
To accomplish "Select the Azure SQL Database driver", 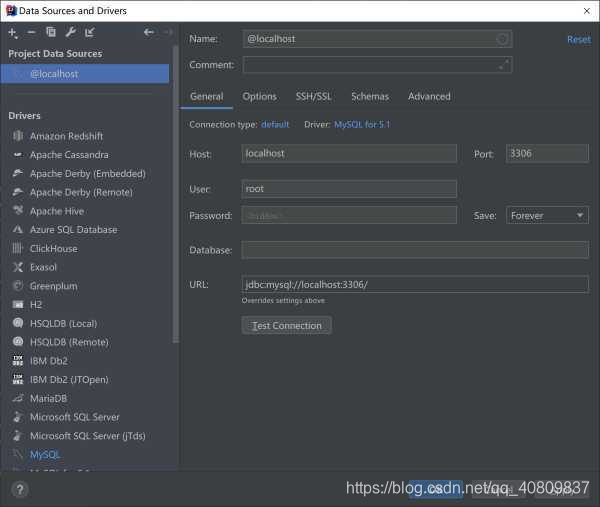I will [73, 230].
